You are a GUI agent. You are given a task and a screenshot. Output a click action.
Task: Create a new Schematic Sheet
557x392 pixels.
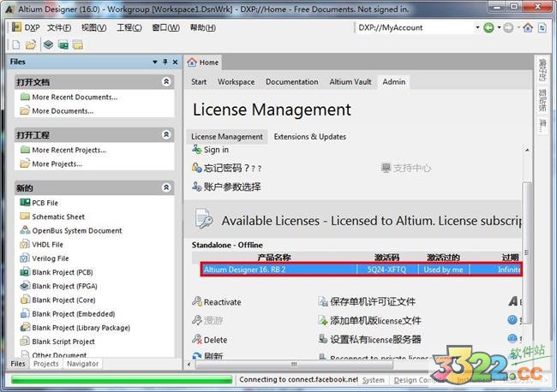[x=52, y=217]
